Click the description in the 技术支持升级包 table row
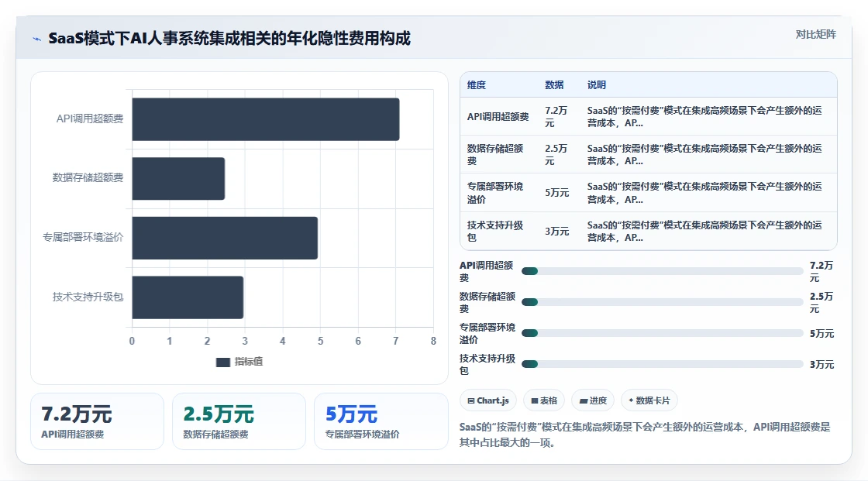The image size is (868, 481). 704,232
